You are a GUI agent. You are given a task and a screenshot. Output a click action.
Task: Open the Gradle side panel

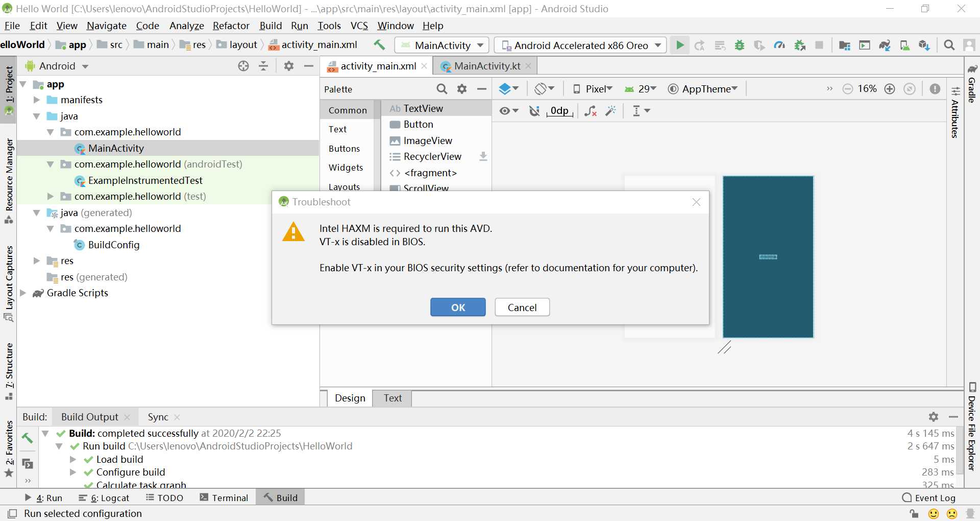coord(972,83)
